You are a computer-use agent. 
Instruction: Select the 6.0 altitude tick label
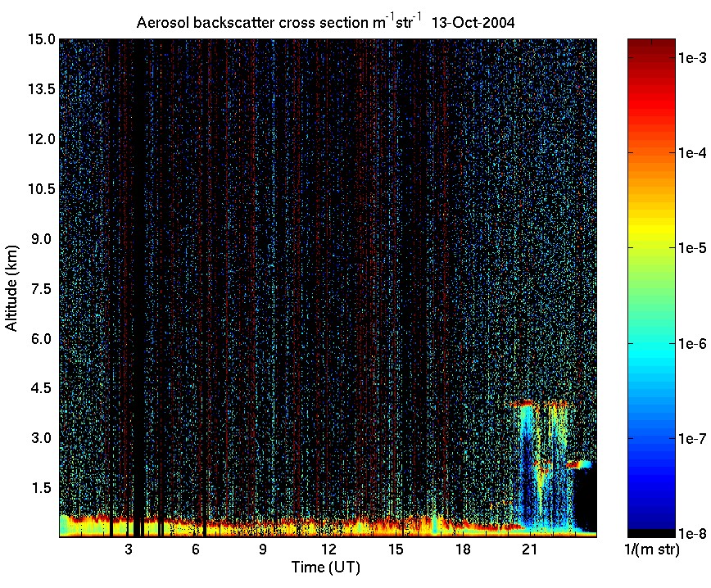tap(42, 339)
